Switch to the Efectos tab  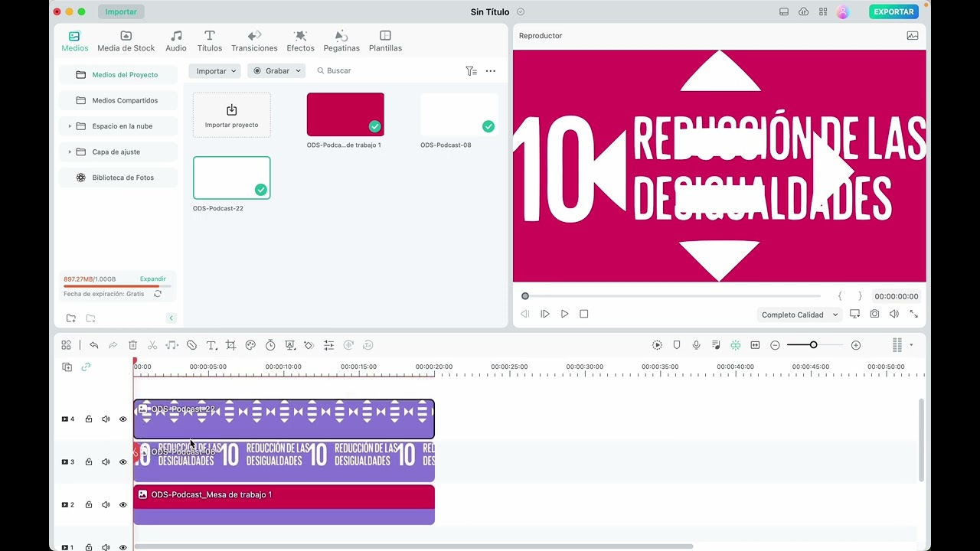tap(301, 41)
